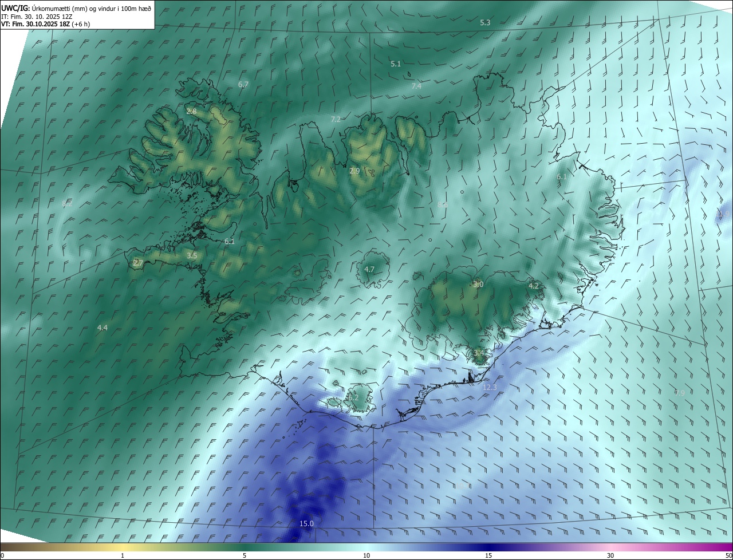Click the UWC/IG Úrkomumætti map title

76,8
